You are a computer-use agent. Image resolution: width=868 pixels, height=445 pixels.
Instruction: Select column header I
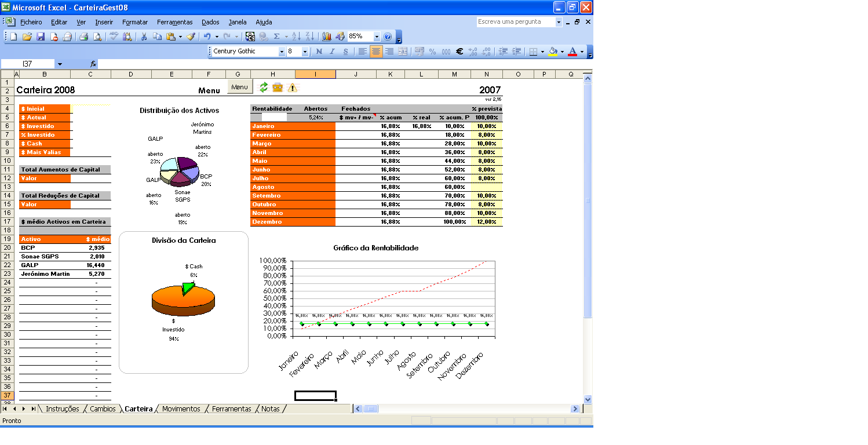(x=315, y=74)
